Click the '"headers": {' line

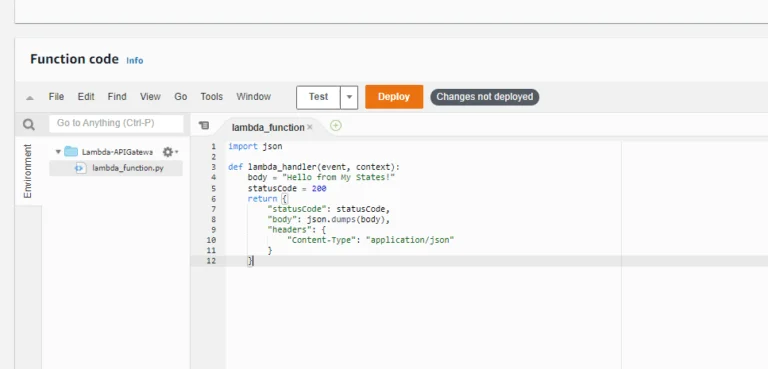click(297, 230)
